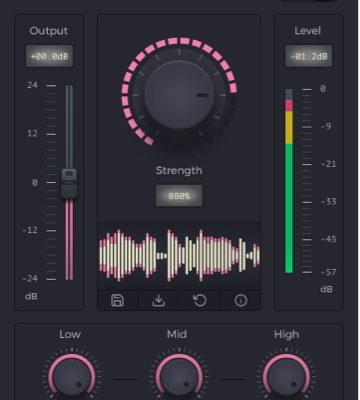Image resolution: width=360 pixels, height=400 pixels.
Task: Click the 12 mark on Output scale
Action: tap(32, 134)
